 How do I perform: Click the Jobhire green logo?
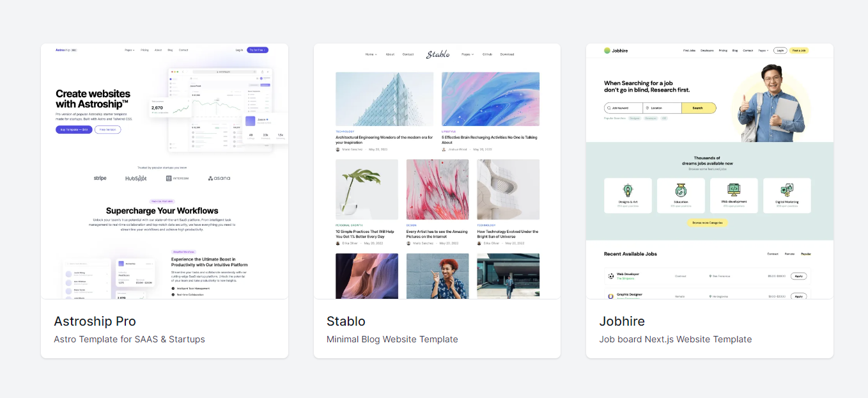click(616, 51)
